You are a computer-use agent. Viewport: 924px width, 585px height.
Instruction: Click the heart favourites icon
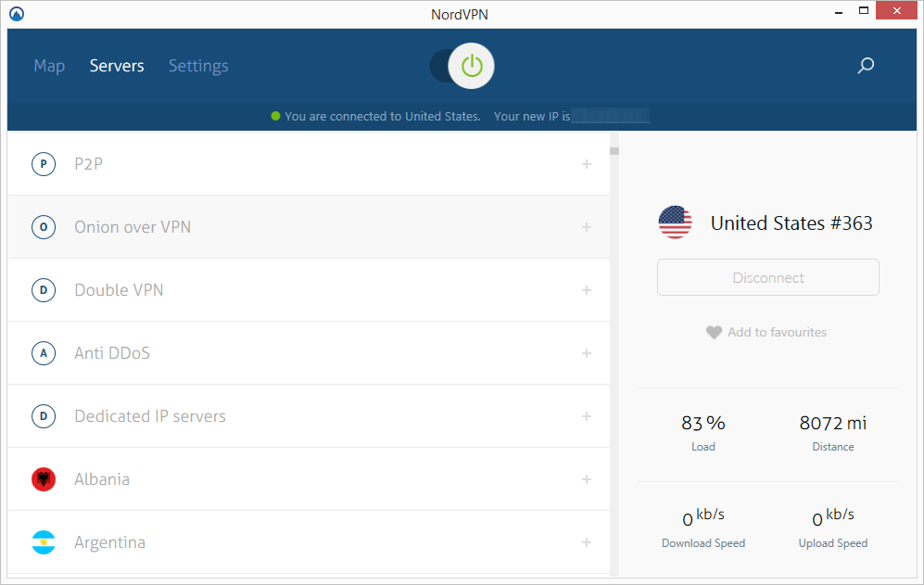tap(714, 332)
